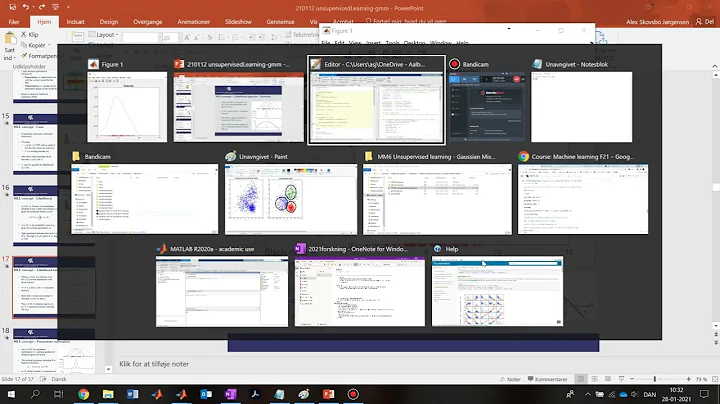Click the 79 % zoom level
Screen dimensions: 720x404
701,379
